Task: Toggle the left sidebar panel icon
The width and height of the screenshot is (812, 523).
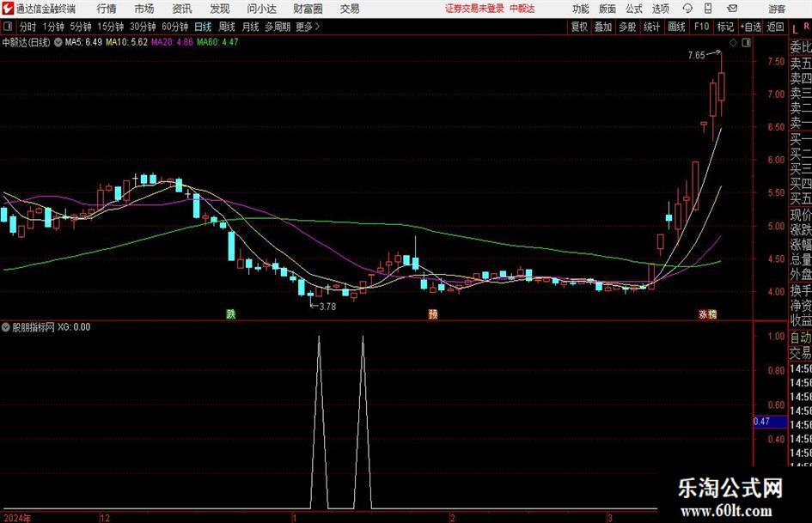Action: click(8, 27)
